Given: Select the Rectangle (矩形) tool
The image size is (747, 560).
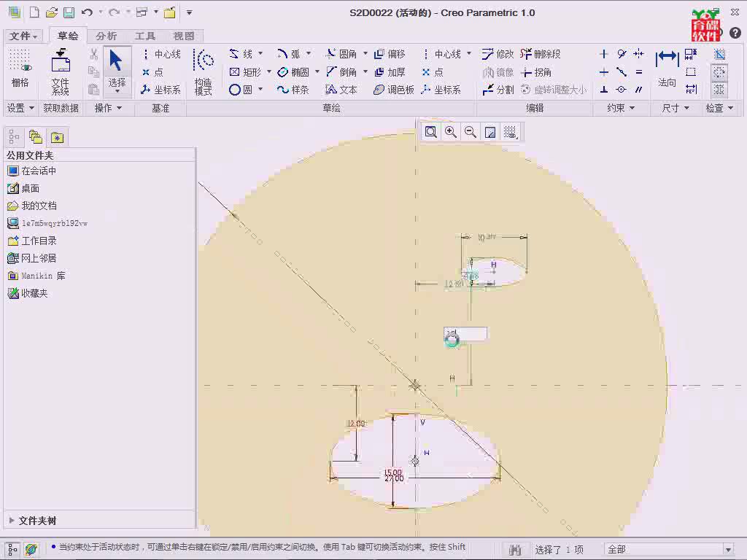Looking at the screenshot, I should click(245, 72).
